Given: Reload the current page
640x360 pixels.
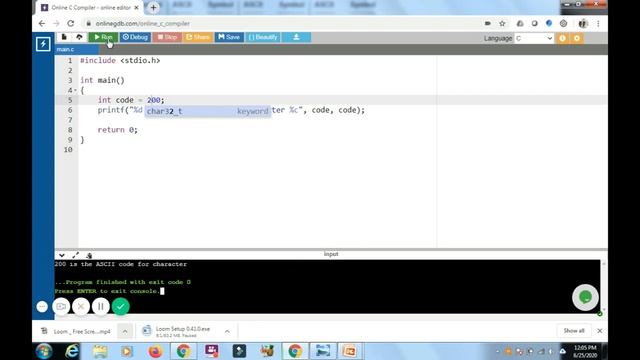Looking at the screenshot, I should 71,23.
